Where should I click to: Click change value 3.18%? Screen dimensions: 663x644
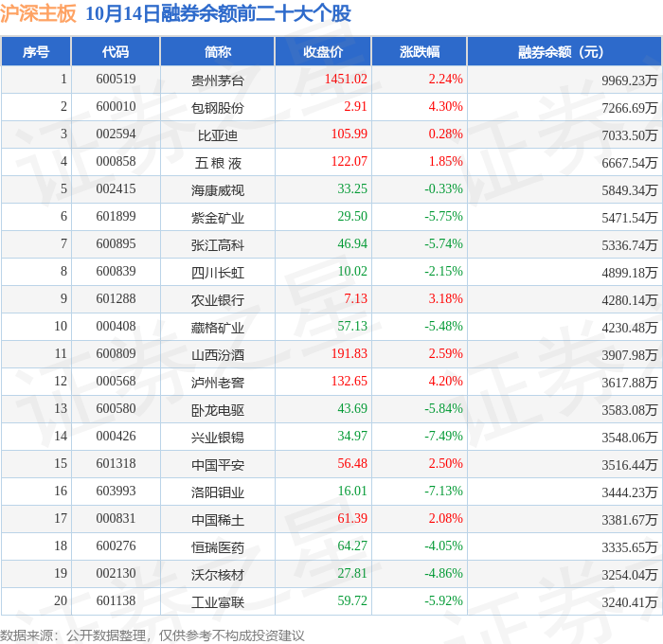point(446,299)
